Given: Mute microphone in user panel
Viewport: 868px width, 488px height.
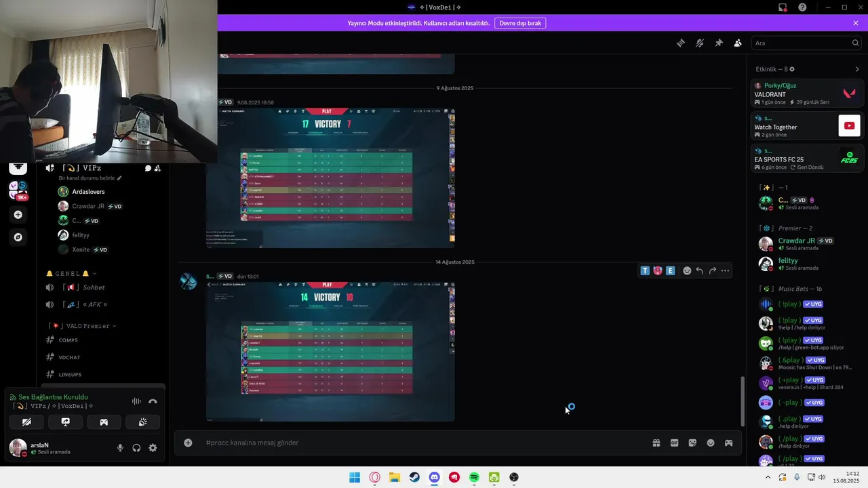Looking at the screenshot, I should pos(120,448).
